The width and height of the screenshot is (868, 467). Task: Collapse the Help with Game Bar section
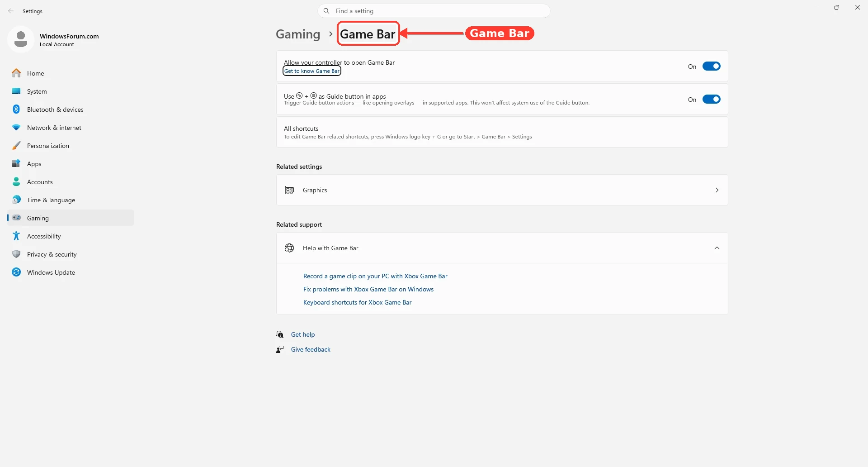click(717, 248)
